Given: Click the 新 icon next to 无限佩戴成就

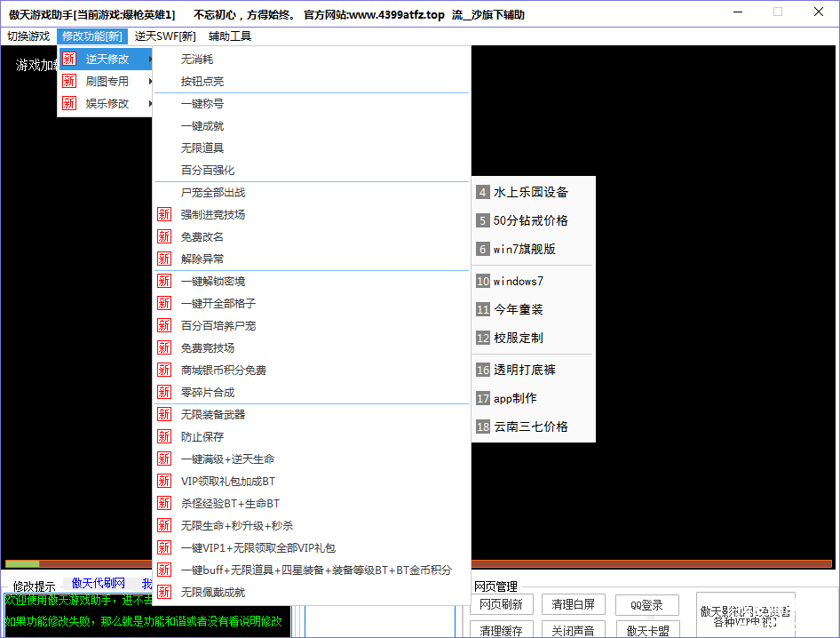Looking at the screenshot, I should click(164, 592).
